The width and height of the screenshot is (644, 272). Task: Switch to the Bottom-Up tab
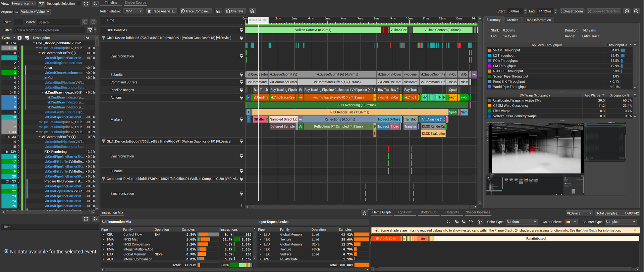pyautogui.click(x=428, y=213)
